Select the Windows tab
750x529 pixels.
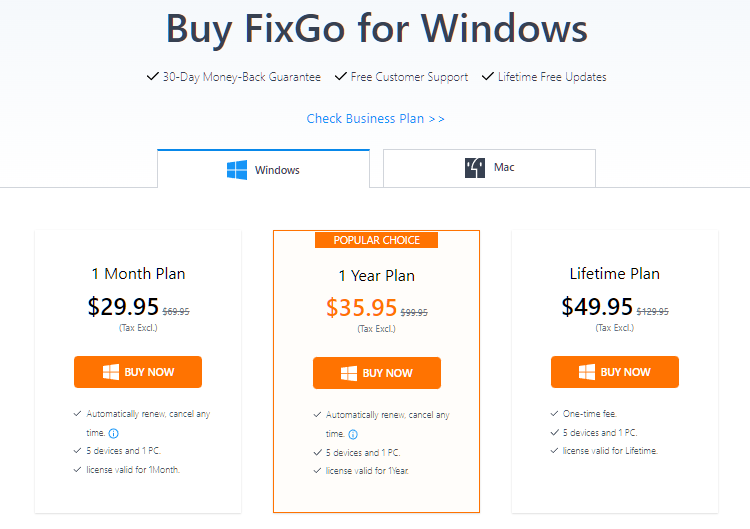pyautogui.click(x=264, y=169)
